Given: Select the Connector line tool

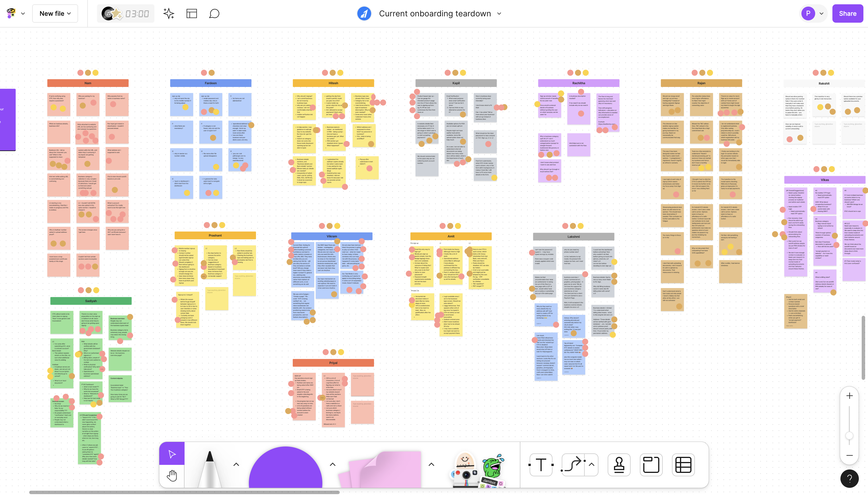Looking at the screenshot, I should pos(573,465).
